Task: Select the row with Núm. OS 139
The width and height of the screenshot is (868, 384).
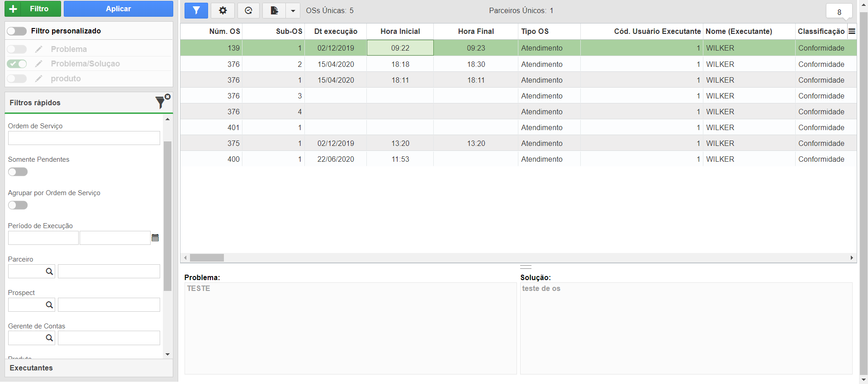Action: click(518, 48)
